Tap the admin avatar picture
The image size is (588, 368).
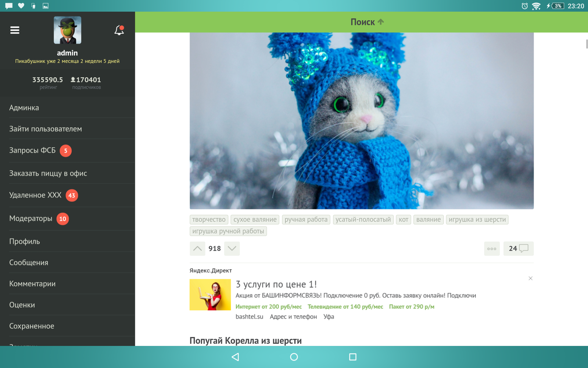click(67, 30)
